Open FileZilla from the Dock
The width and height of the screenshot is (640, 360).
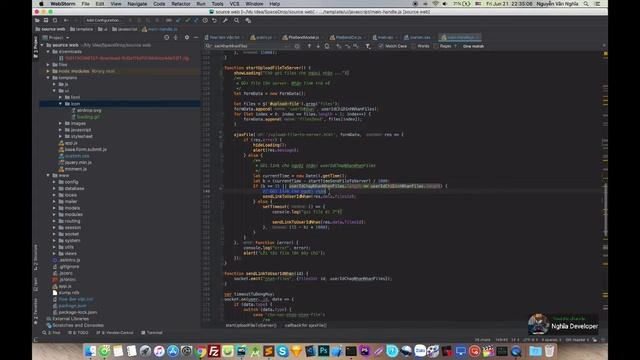coord(214,351)
